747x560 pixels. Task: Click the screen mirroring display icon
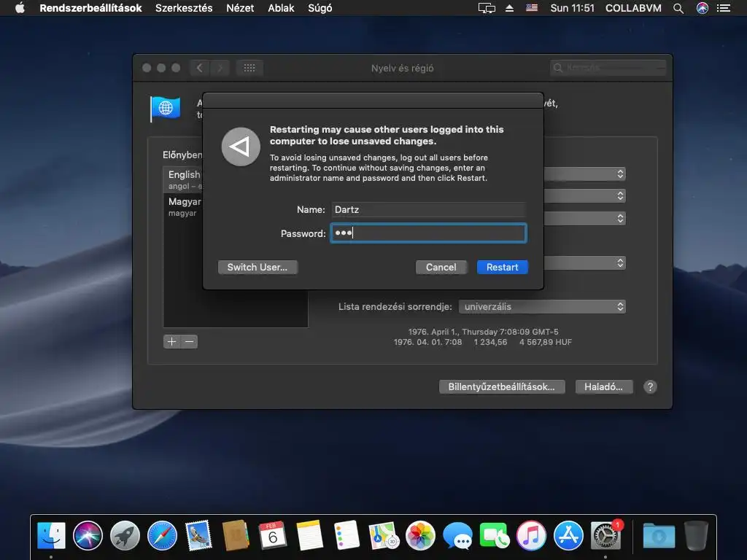click(487, 8)
